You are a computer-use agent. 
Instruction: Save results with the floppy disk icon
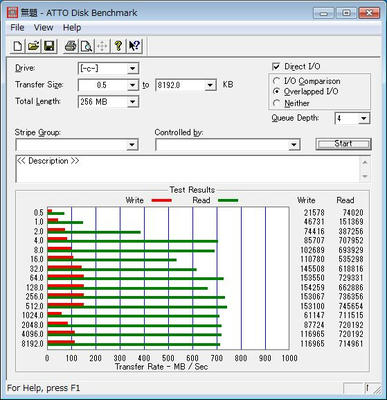[x=49, y=46]
